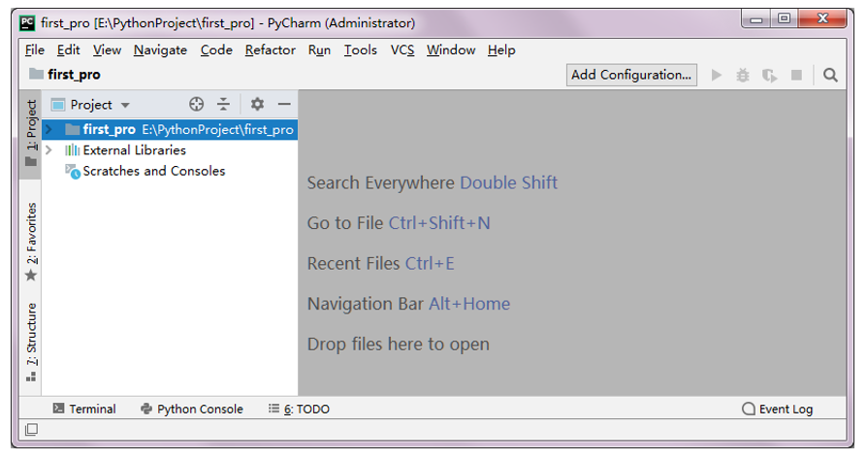Open the Window menu

[451, 49]
